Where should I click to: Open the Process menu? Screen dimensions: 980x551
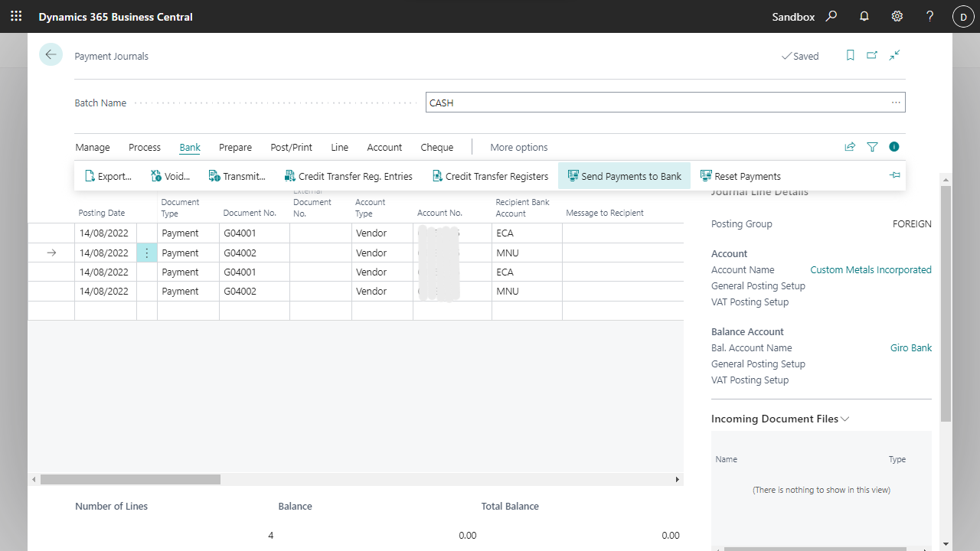pos(145,147)
